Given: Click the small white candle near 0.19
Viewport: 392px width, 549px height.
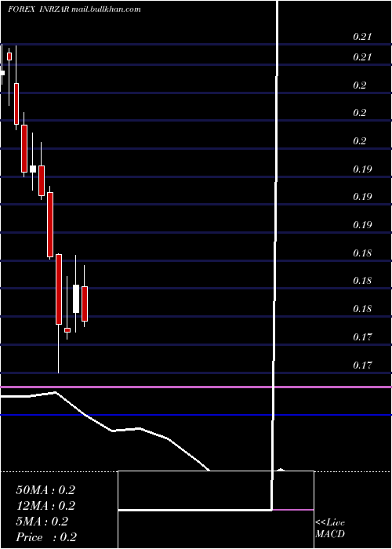Looking at the screenshot, I should [x=33, y=169].
